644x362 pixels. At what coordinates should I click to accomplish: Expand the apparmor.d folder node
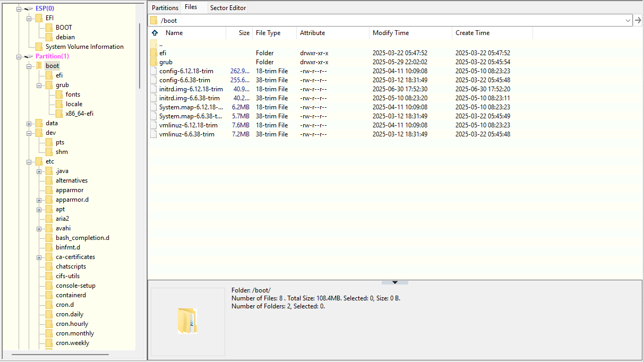(39, 200)
